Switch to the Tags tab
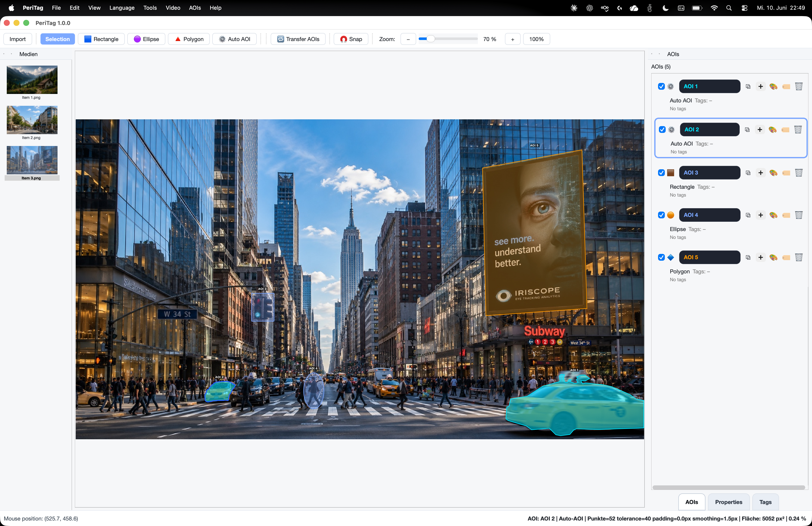Viewport: 812px width, 526px height. coord(765,502)
